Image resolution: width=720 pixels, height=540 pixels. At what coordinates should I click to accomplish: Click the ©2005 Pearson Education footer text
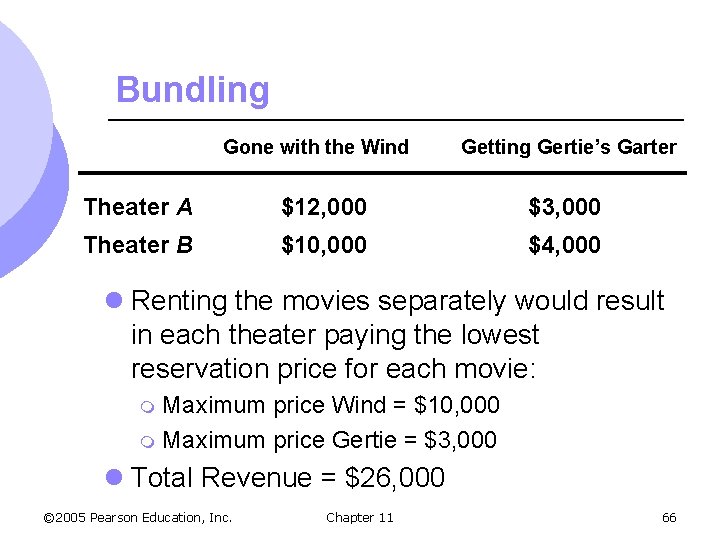138,518
